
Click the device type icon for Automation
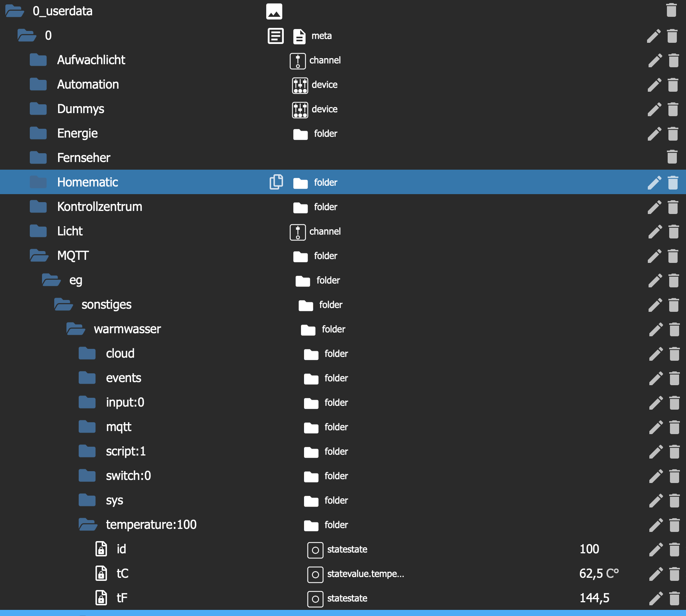pyautogui.click(x=300, y=85)
